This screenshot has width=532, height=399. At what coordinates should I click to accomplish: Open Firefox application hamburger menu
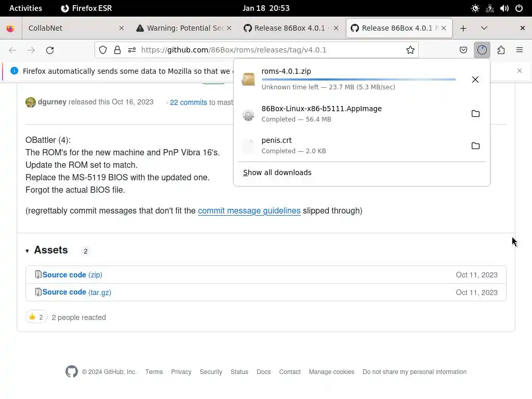(520, 50)
